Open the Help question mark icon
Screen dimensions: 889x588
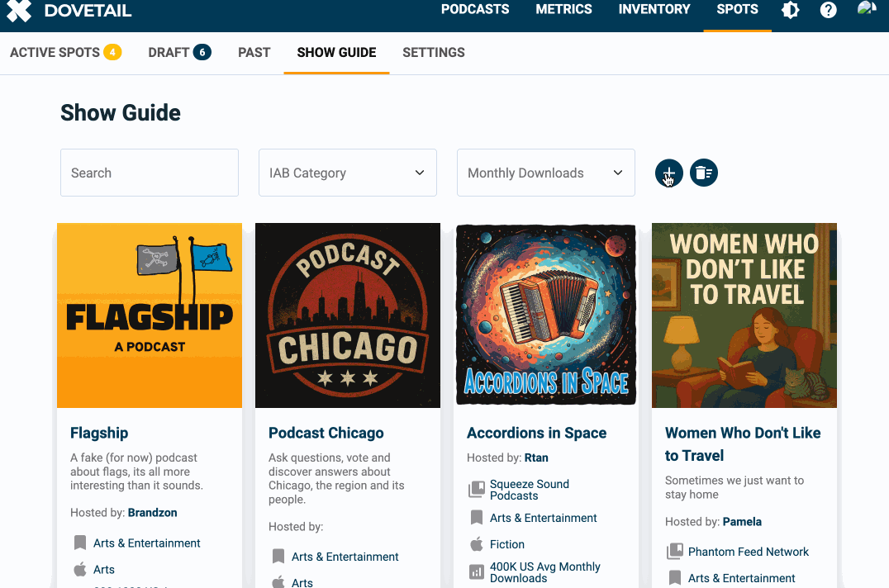828,10
